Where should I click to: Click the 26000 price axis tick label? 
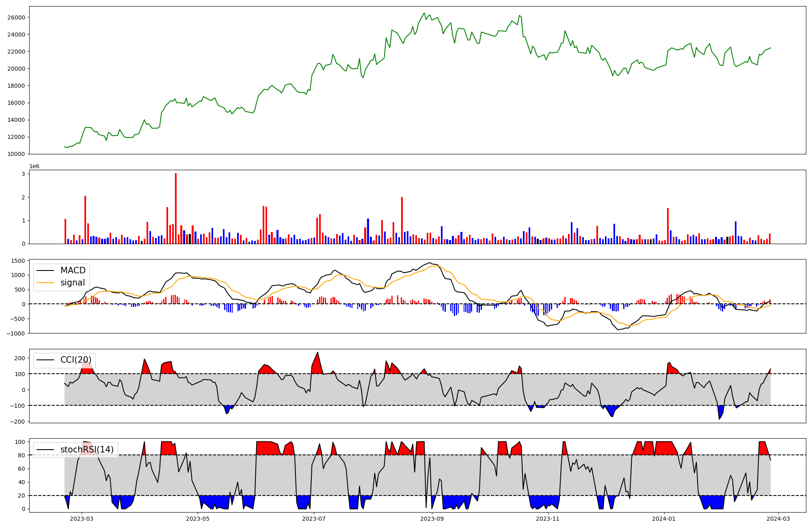(x=16, y=17)
